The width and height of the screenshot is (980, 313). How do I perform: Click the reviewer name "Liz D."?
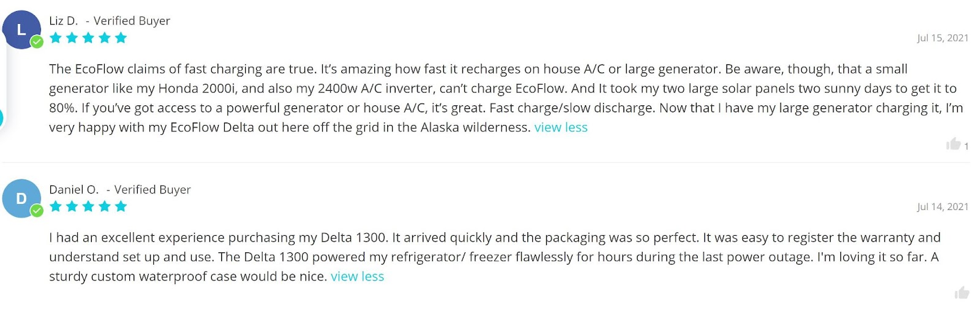[64, 21]
